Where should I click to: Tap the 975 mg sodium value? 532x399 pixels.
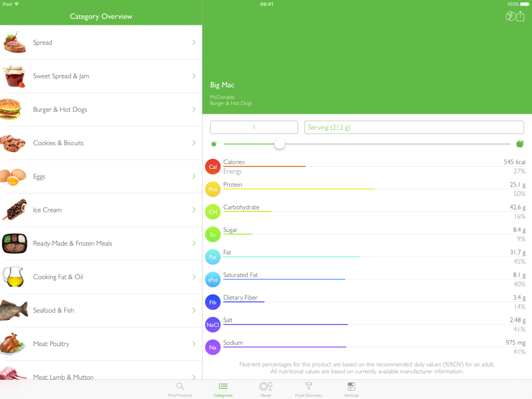[516, 342]
